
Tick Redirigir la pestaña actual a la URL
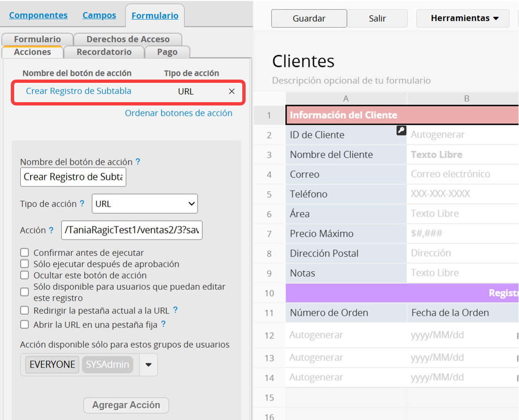pos(25,310)
